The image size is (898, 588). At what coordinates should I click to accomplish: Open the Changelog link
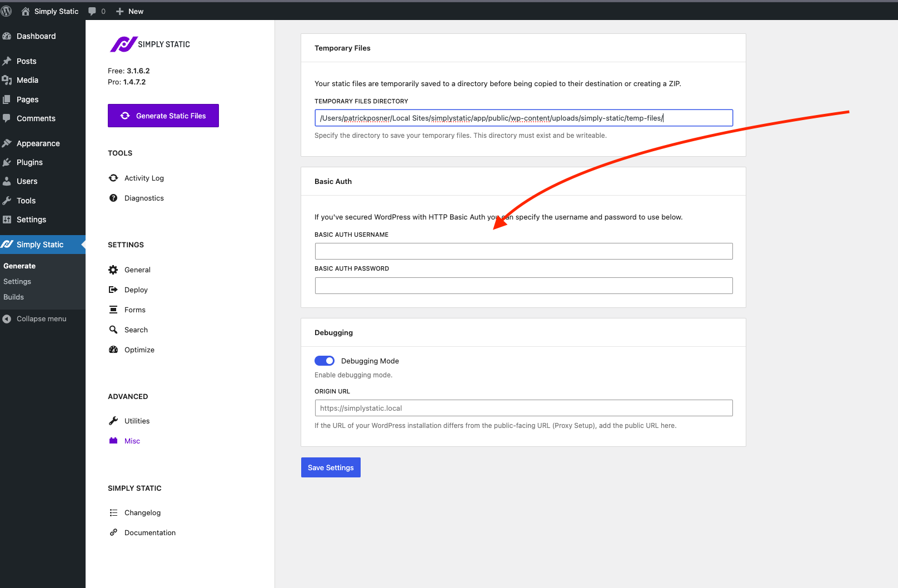[x=142, y=512]
